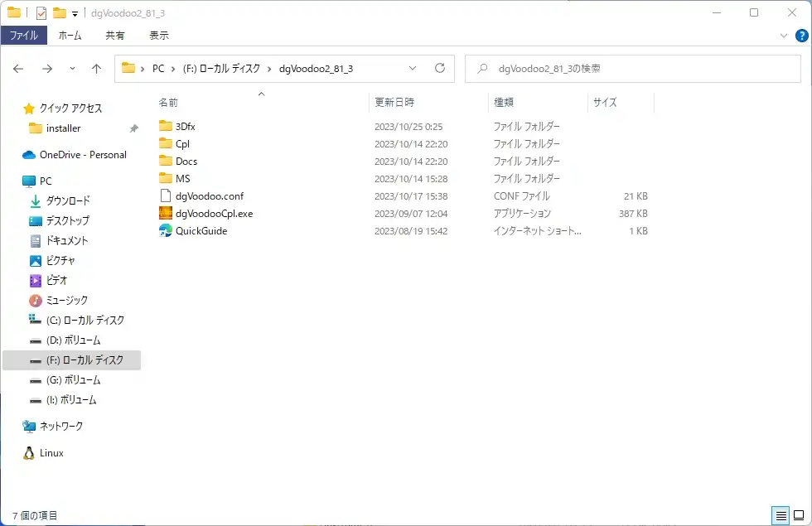This screenshot has width=812, height=526.
Task: Click the 3Dfx folder icon
Action: [x=166, y=127]
